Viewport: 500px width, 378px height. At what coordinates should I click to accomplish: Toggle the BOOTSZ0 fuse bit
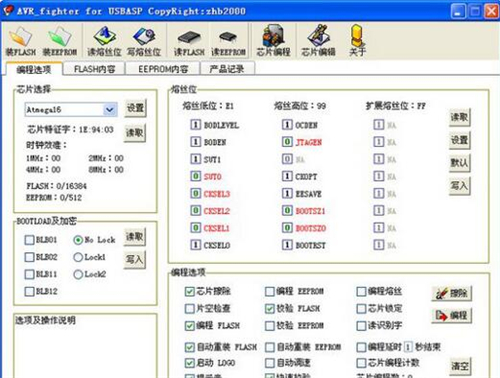coord(287,228)
